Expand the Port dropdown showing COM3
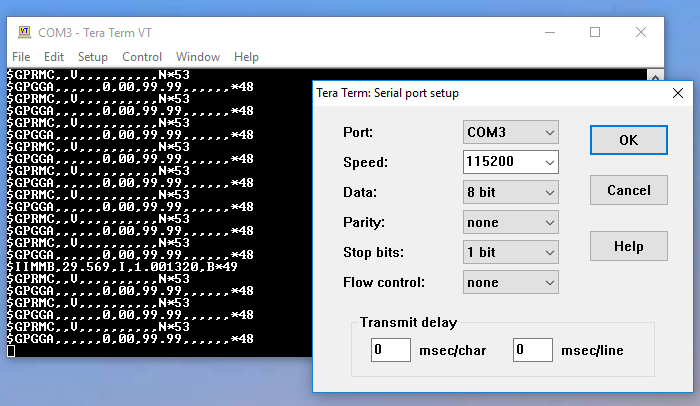The width and height of the screenshot is (700, 406). coord(511,132)
